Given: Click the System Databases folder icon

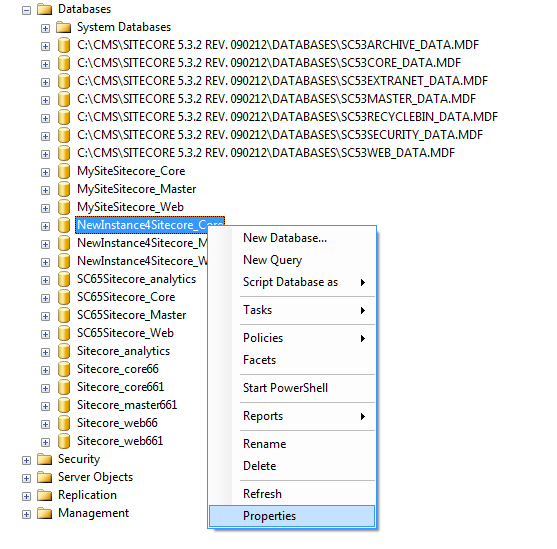Looking at the screenshot, I should (x=64, y=27).
